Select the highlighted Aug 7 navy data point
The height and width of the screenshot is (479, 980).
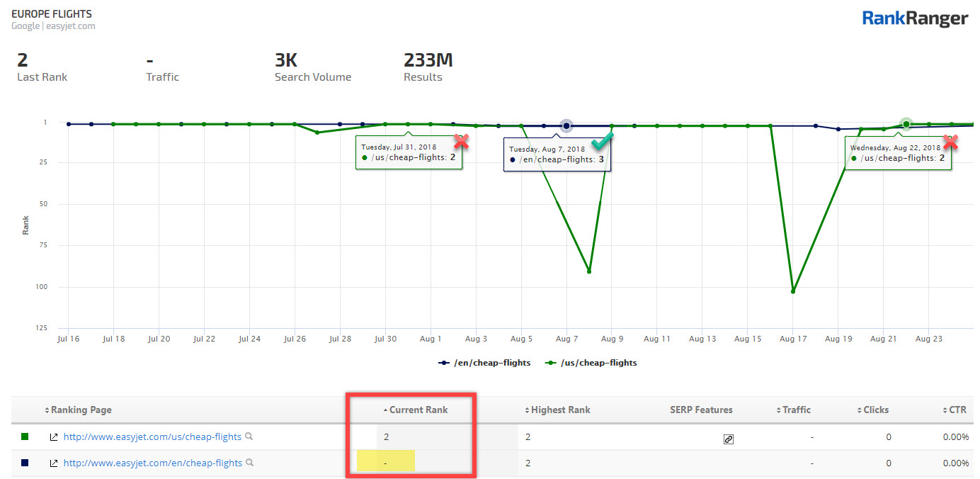click(x=566, y=125)
